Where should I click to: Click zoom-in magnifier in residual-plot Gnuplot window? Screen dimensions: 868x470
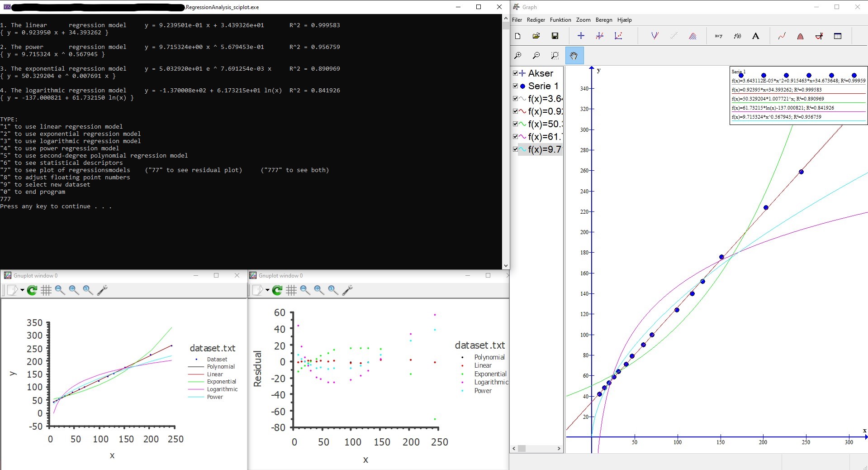(x=319, y=290)
